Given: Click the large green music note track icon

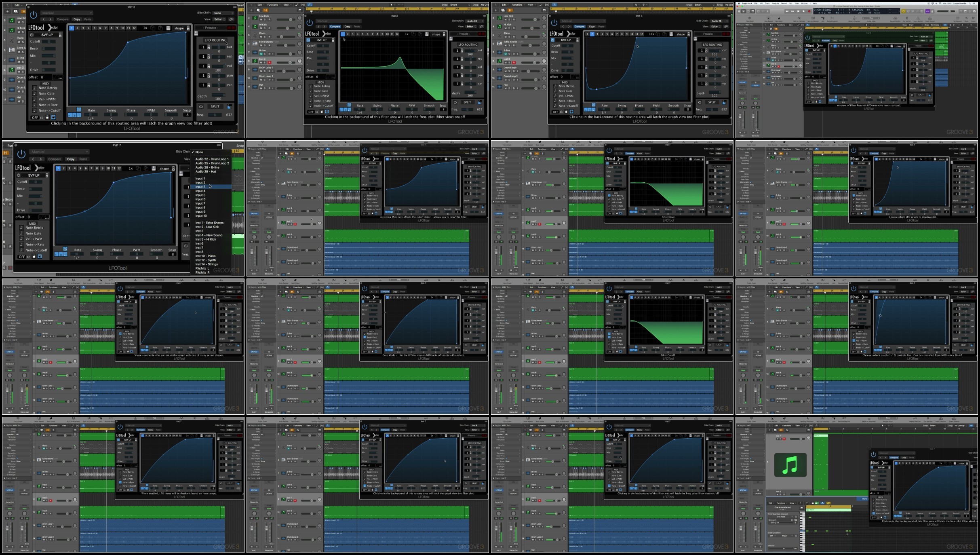Looking at the screenshot, I should 790,465.
